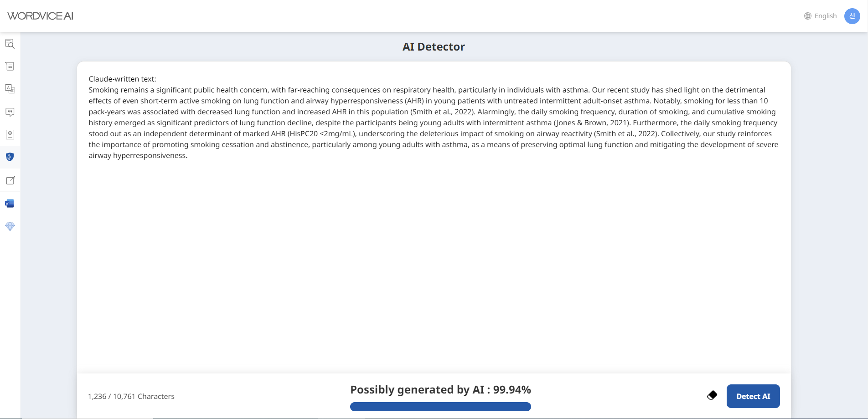The width and height of the screenshot is (868, 419).
Task: Open the Translator tool icon
Action: (x=10, y=89)
